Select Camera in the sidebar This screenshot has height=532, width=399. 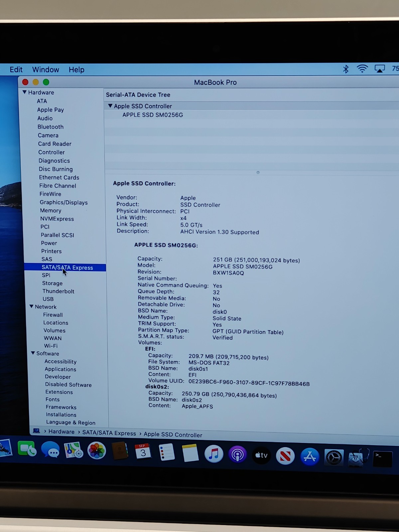click(48, 135)
